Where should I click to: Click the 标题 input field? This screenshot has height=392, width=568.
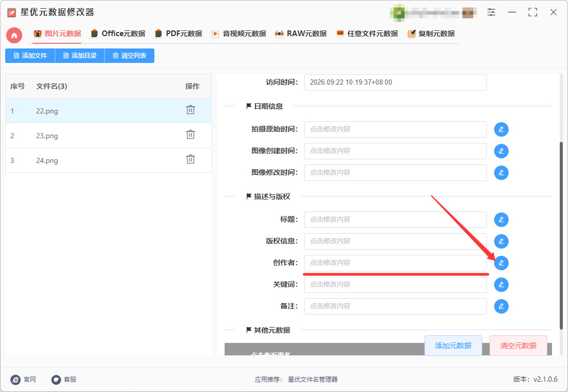(395, 220)
